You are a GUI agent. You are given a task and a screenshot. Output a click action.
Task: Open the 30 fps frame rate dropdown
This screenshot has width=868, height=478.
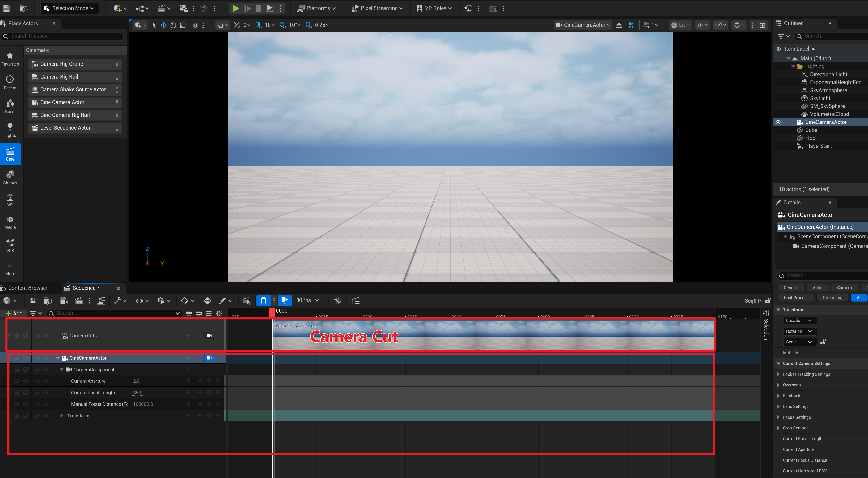(307, 300)
